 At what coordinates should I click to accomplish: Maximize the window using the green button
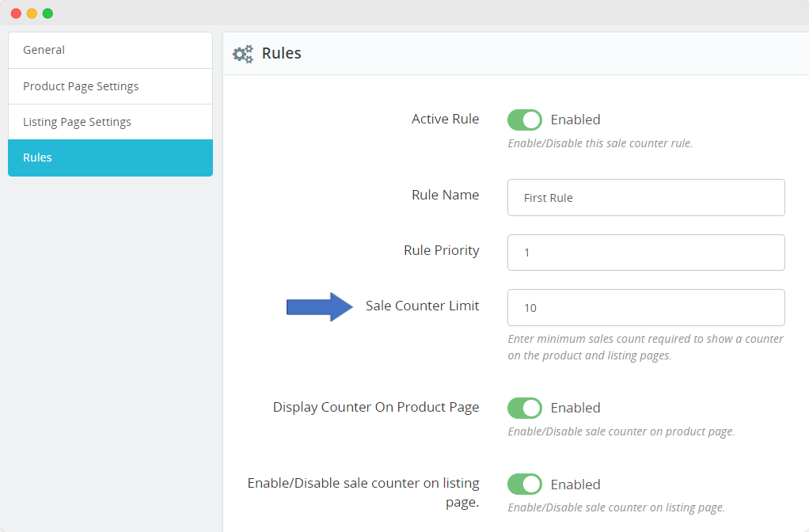click(47, 13)
